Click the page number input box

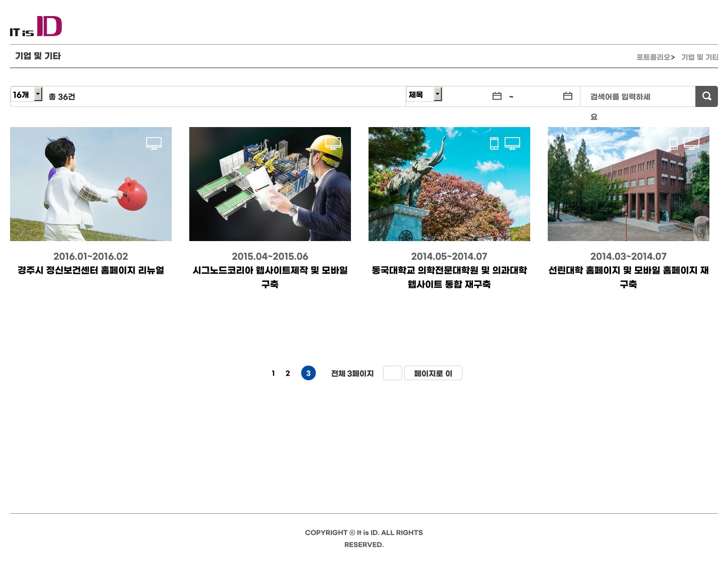392,373
